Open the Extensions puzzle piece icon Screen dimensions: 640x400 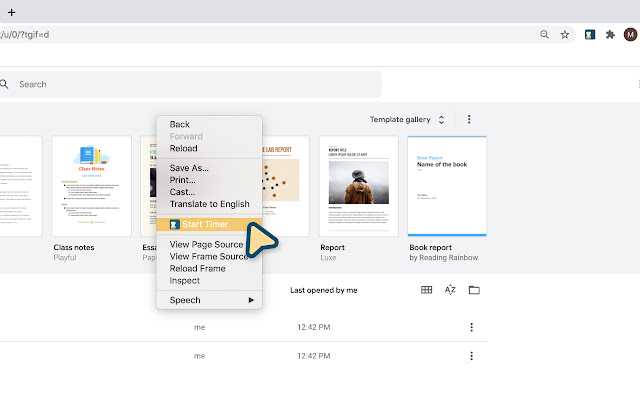[x=610, y=34]
